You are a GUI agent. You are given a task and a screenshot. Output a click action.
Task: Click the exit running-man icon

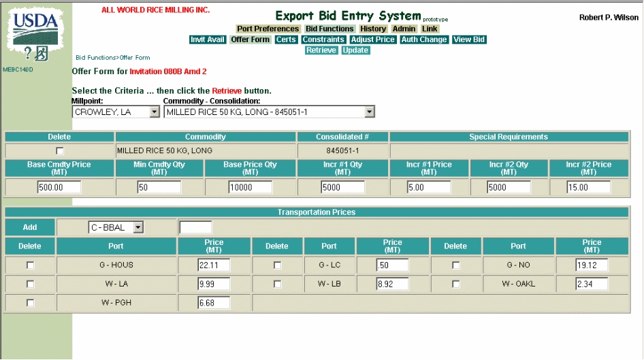[41, 53]
